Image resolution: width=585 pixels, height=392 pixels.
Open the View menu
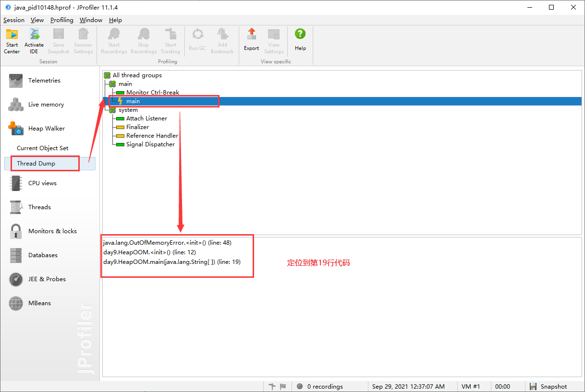[x=37, y=20]
